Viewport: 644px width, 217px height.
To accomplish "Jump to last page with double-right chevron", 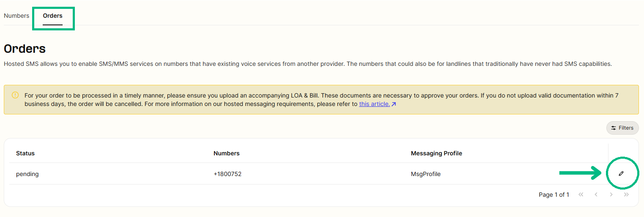I will coord(626,195).
